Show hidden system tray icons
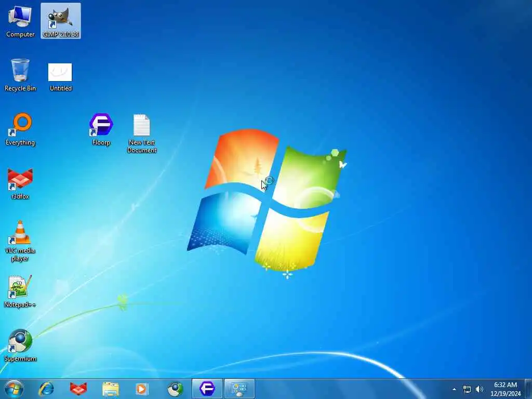532x399 pixels. 454,389
